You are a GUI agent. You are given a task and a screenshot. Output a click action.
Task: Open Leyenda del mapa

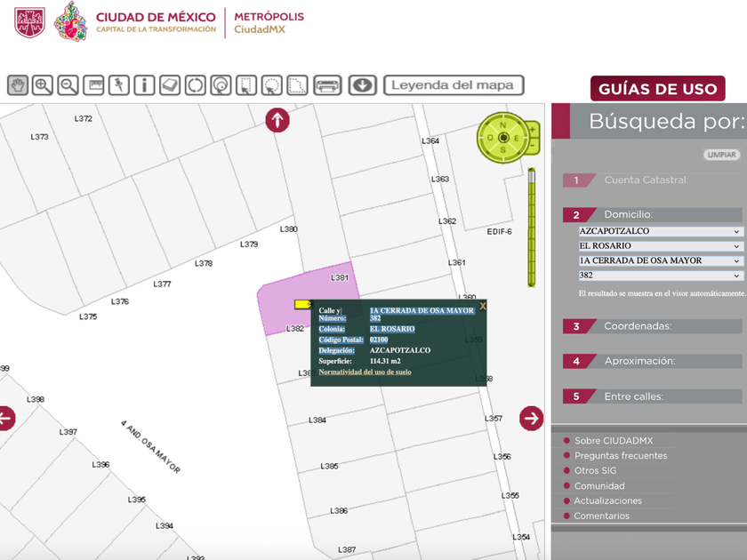(x=454, y=85)
